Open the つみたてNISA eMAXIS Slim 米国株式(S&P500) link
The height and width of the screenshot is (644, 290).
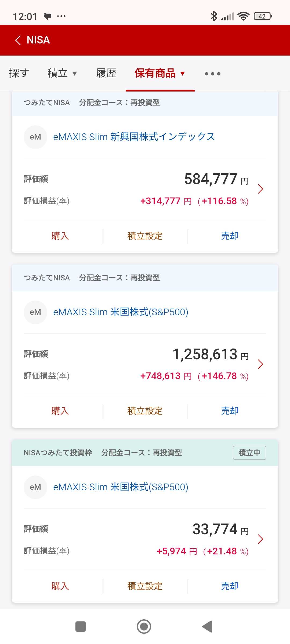tap(121, 312)
